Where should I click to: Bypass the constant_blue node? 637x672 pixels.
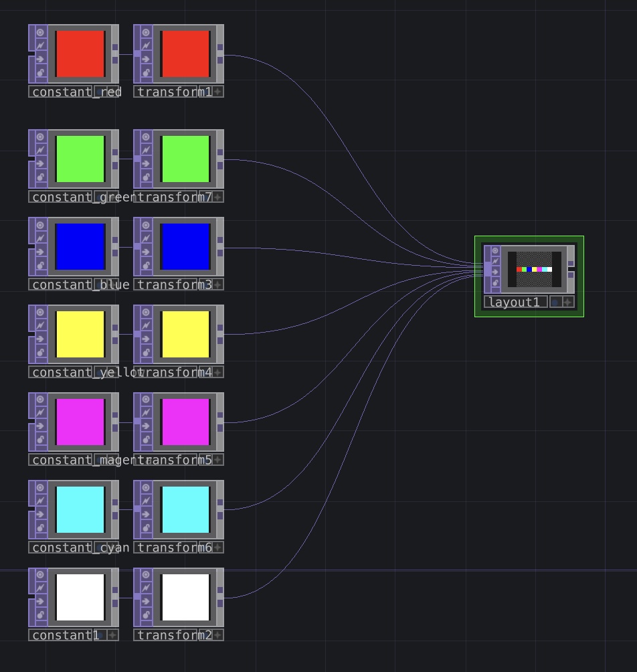(x=40, y=252)
